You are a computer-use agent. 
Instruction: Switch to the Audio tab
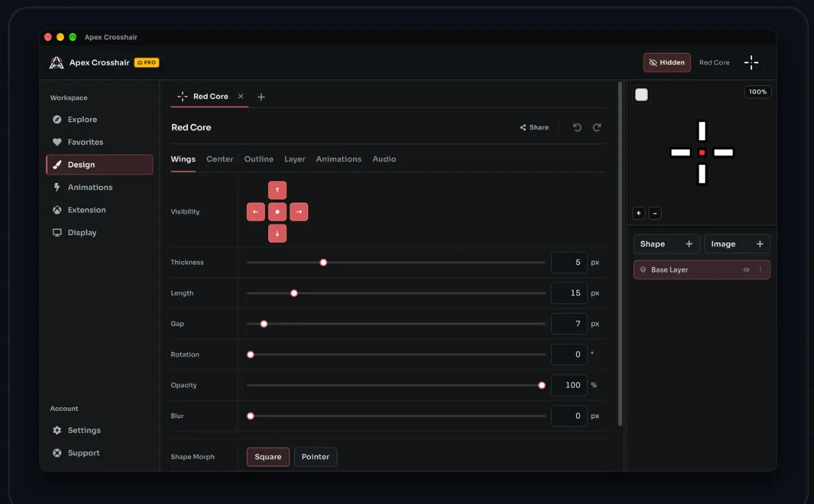(384, 159)
